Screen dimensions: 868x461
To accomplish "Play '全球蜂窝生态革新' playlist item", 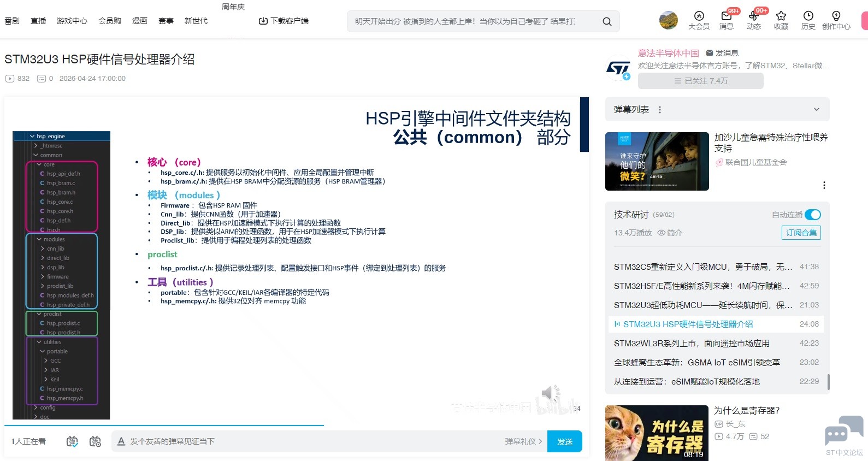I will (716, 363).
